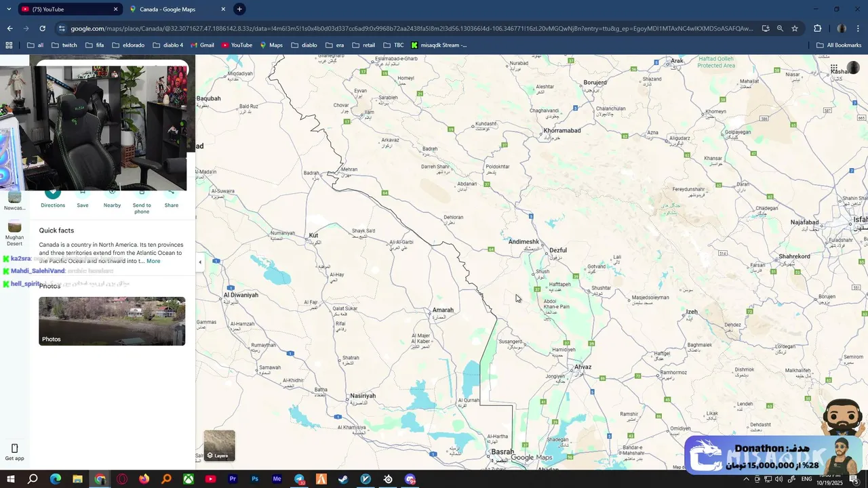Open Telegram from taskbar
This screenshot has height=488, width=868.
pyautogui.click(x=299, y=479)
